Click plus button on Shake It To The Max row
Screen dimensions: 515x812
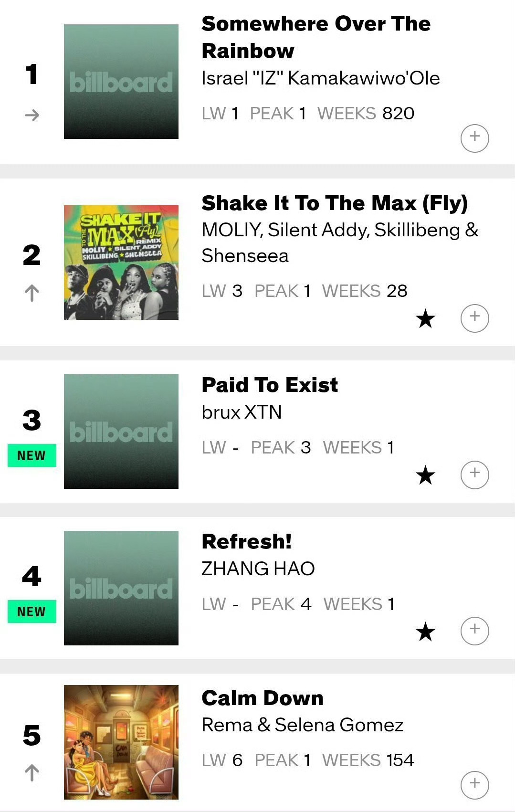click(474, 317)
